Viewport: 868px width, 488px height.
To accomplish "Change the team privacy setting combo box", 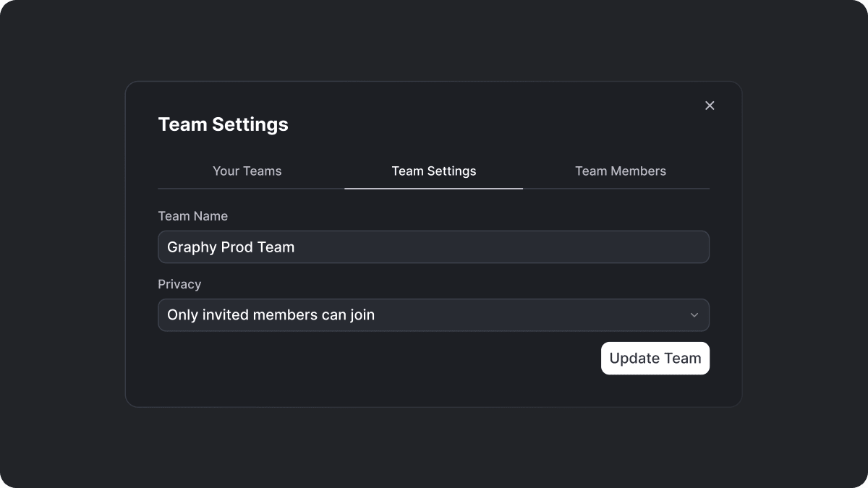I will pyautogui.click(x=434, y=315).
